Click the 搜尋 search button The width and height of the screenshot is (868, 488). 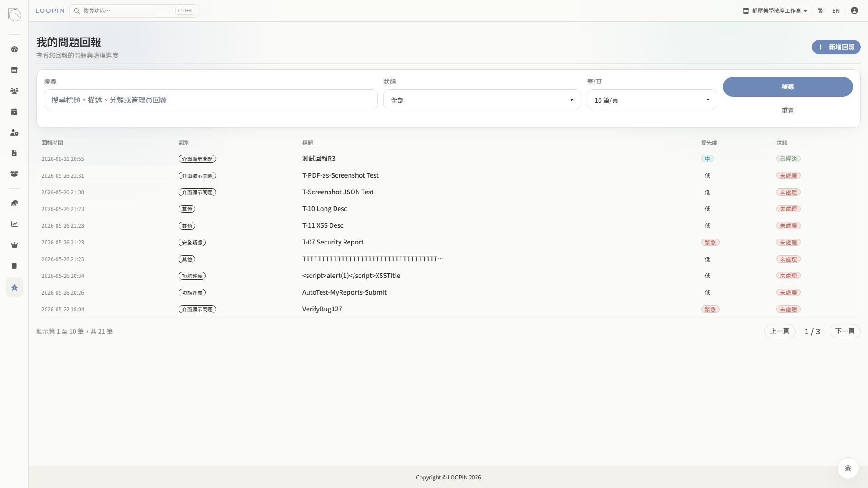click(x=788, y=87)
